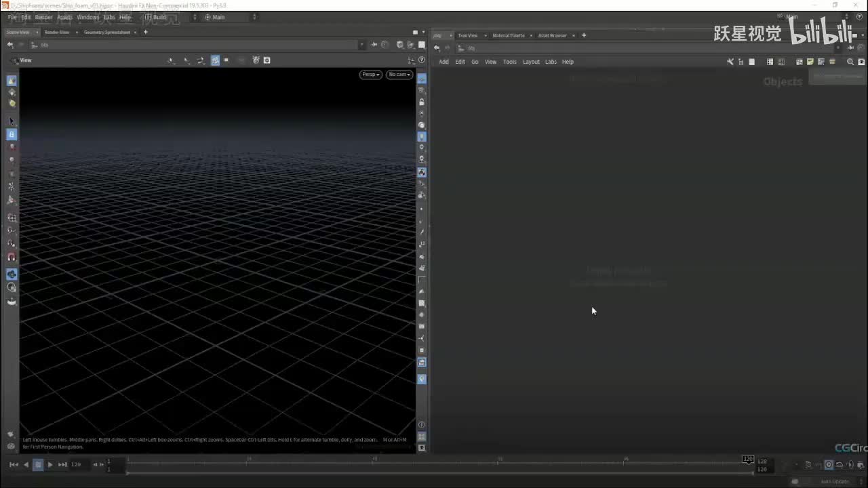Stop timeline playback
Image resolution: width=868 pixels, height=488 pixels.
click(x=39, y=464)
